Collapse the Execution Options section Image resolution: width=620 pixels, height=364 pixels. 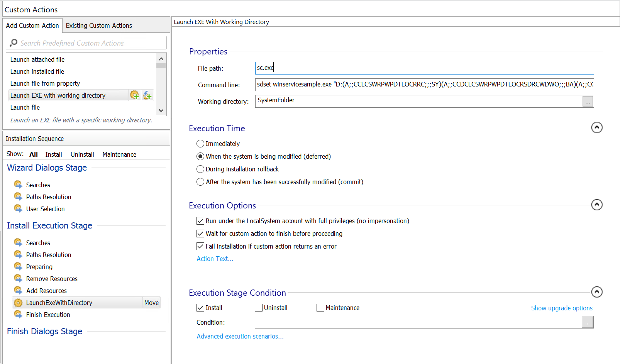point(597,205)
